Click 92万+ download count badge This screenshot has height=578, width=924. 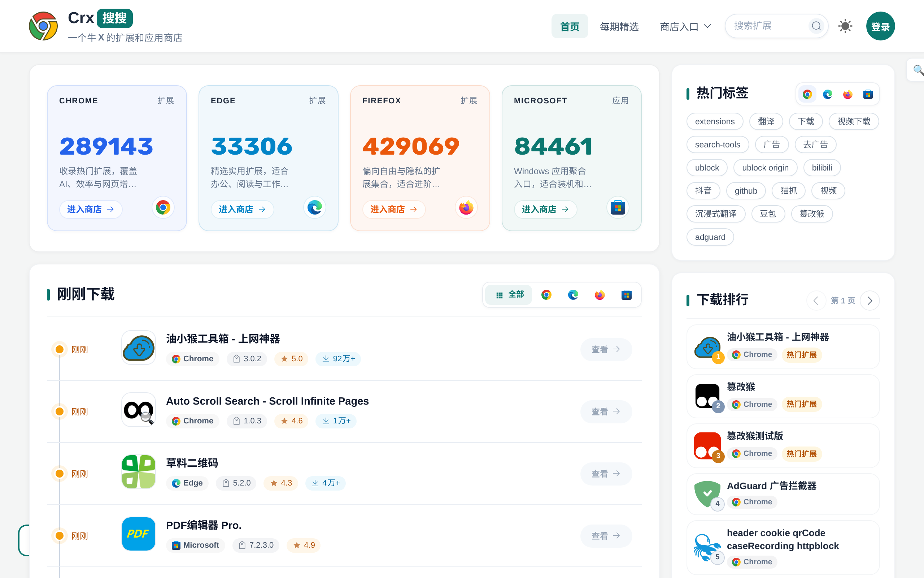coord(338,359)
